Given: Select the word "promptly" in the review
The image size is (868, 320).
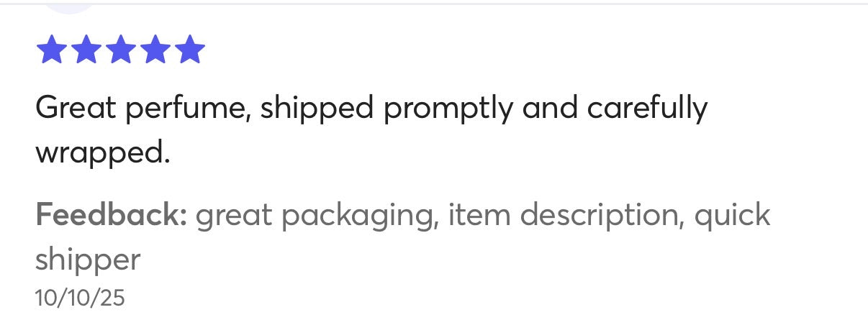Looking at the screenshot, I should pos(448,109).
